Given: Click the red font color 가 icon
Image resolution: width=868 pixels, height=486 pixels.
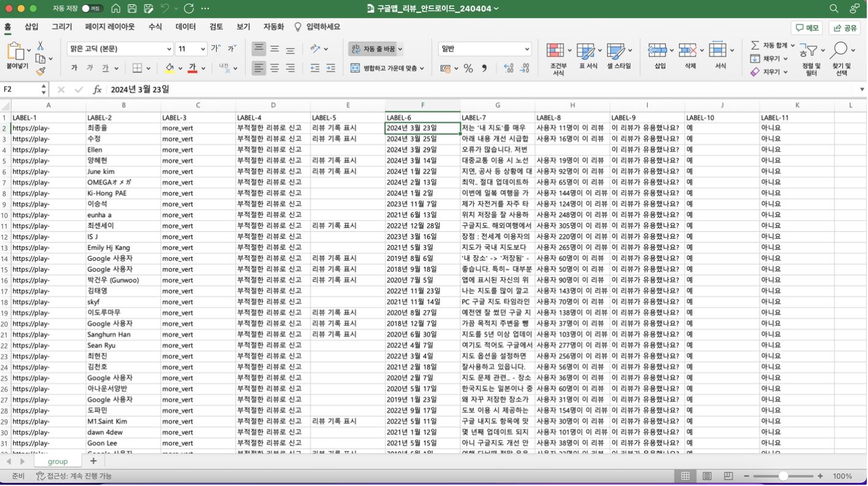Looking at the screenshot, I should [192, 68].
